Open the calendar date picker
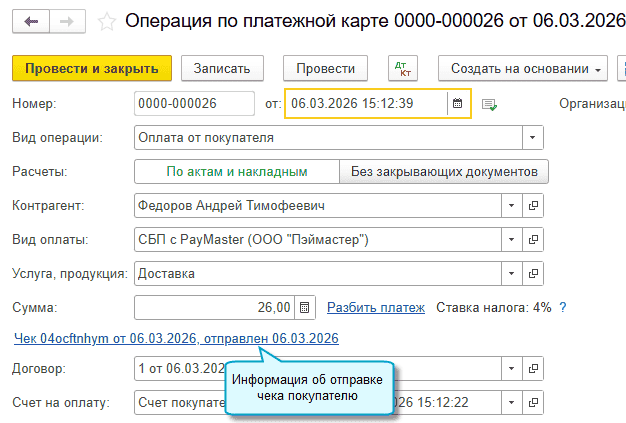The image size is (626, 423). pyautogui.click(x=458, y=103)
